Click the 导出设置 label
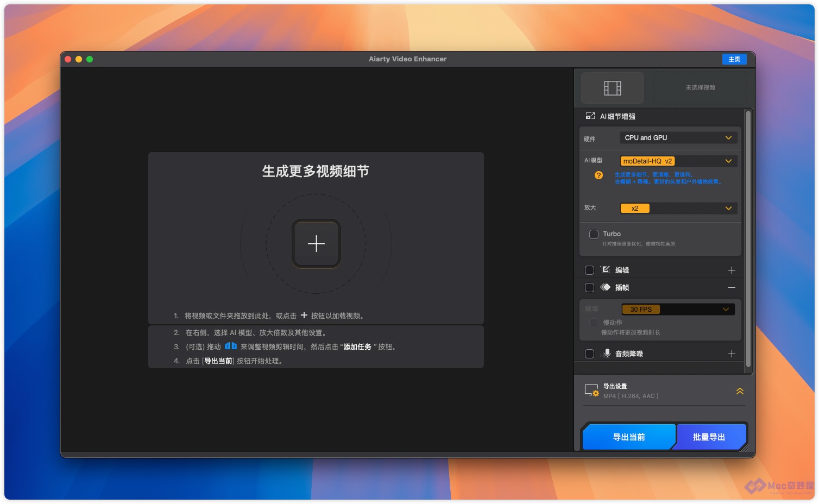Screen dimensions: 819x504 (615, 386)
